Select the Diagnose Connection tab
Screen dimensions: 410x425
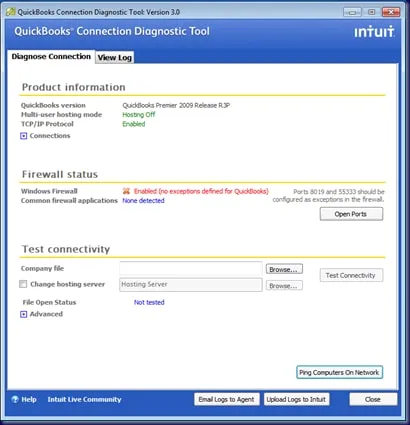tap(51, 56)
